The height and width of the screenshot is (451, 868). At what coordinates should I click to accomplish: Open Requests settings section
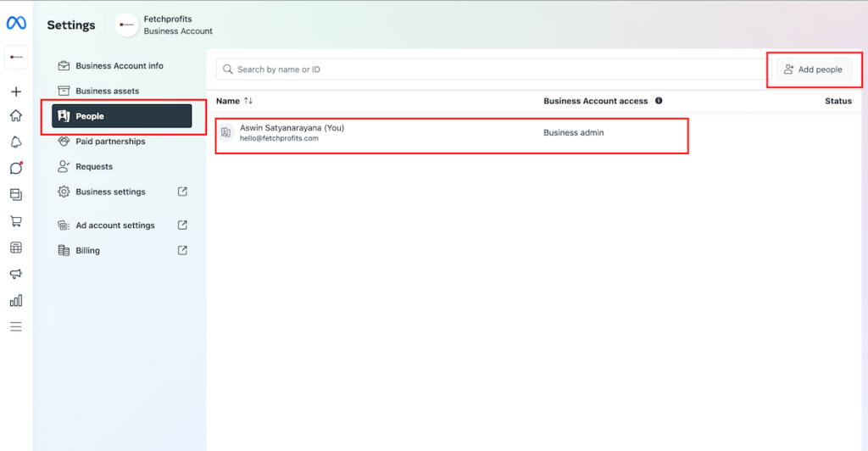pos(122,166)
